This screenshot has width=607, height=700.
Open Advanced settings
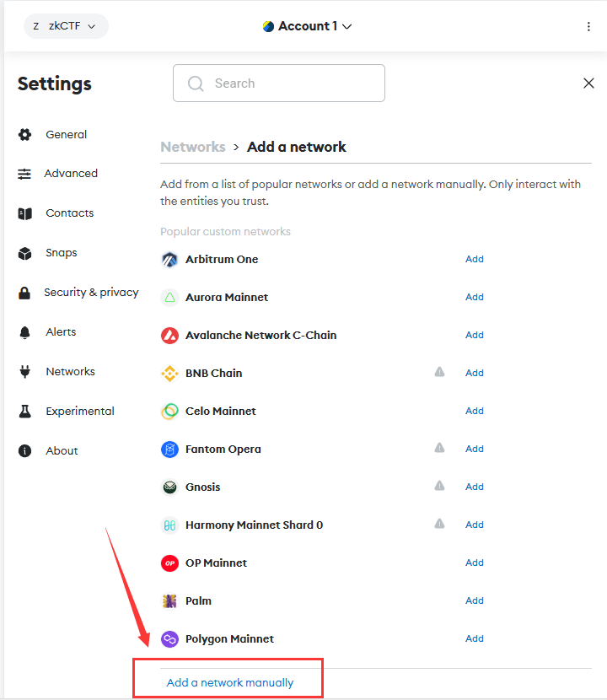pyautogui.click(x=71, y=173)
